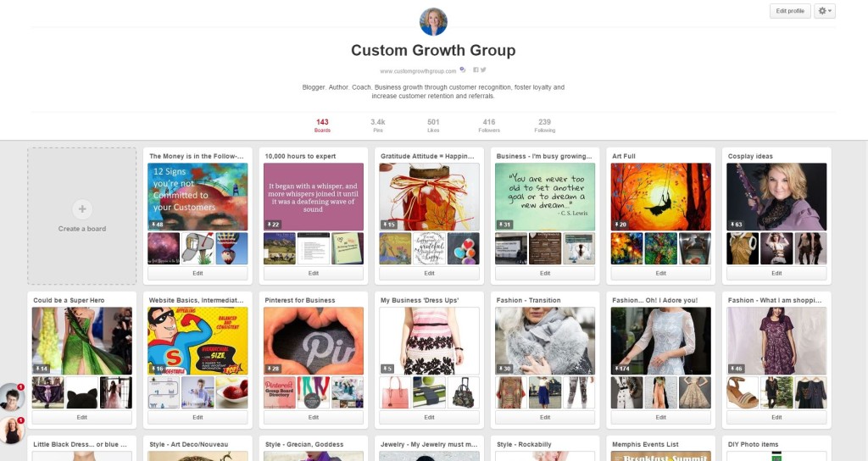Click the pin count 174 badge
This screenshot has height=461, width=868.
point(622,369)
